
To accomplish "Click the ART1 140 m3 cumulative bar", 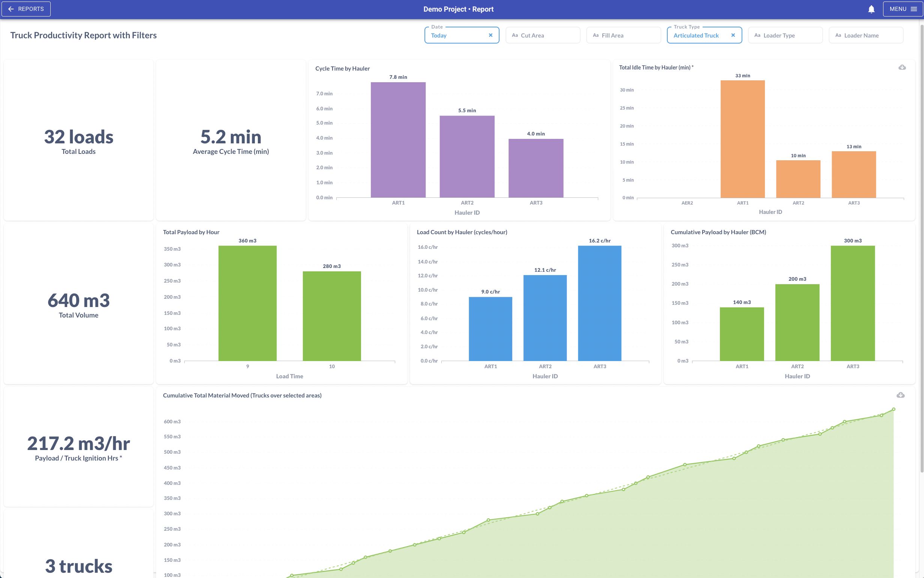I will click(x=742, y=334).
